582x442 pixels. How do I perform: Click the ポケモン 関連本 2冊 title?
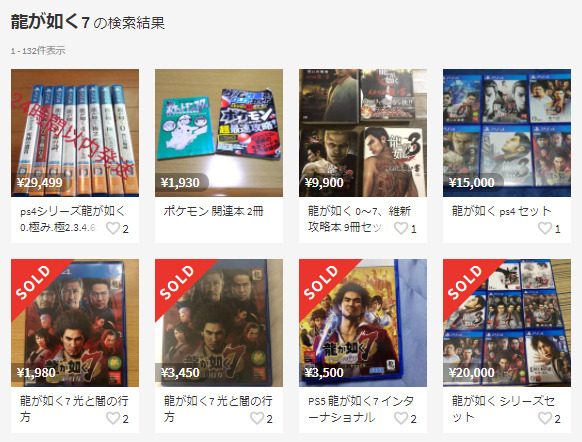click(x=213, y=211)
